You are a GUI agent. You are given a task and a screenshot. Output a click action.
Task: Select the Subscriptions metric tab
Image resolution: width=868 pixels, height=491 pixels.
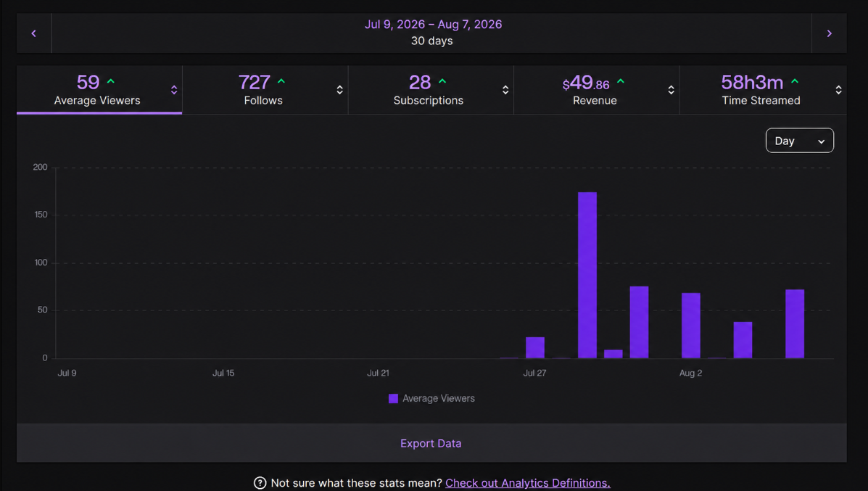(431, 90)
